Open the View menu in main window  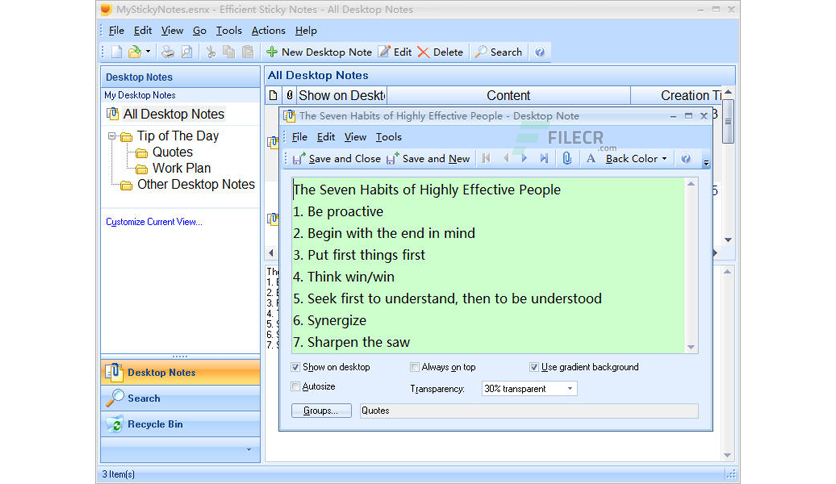(172, 30)
